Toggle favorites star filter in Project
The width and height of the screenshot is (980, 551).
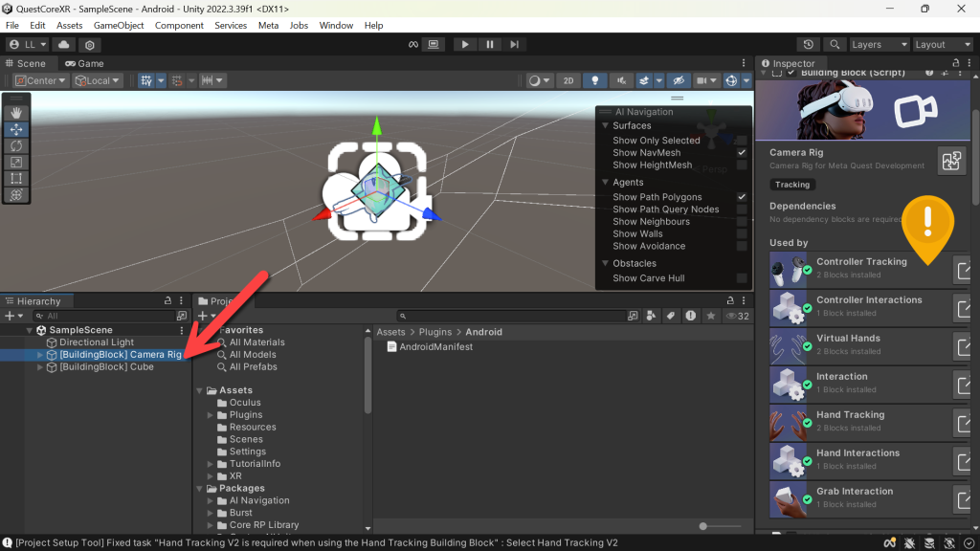coord(711,316)
